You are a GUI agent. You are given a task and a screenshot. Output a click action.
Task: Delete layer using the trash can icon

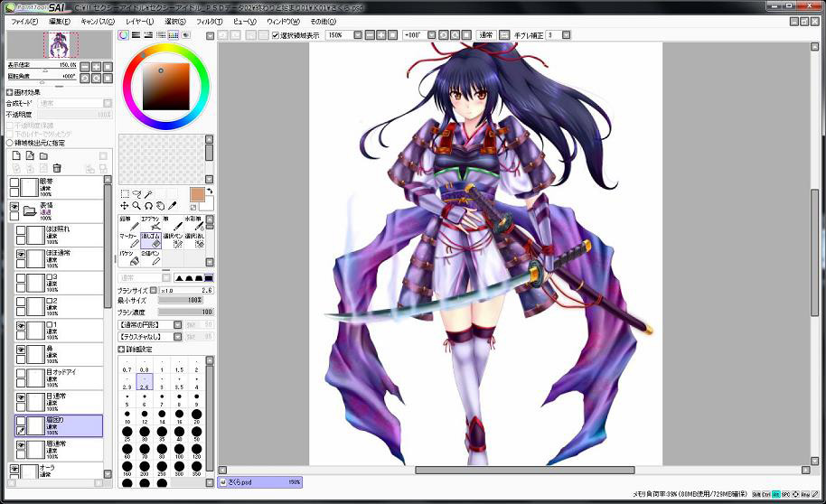click(x=57, y=168)
